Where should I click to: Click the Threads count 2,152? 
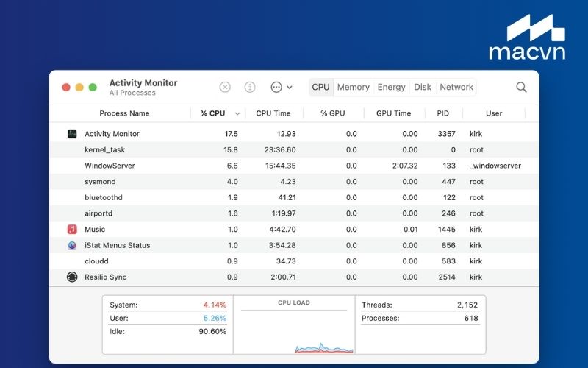coord(467,305)
